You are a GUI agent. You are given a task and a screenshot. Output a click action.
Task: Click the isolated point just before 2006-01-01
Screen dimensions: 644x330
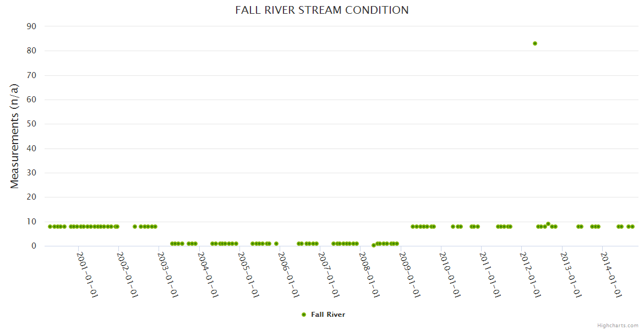tap(276, 244)
